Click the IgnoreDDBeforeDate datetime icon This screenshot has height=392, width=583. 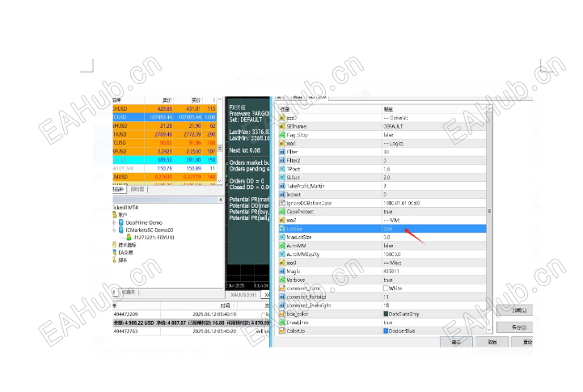pyautogui.click(x=282, y=203)
